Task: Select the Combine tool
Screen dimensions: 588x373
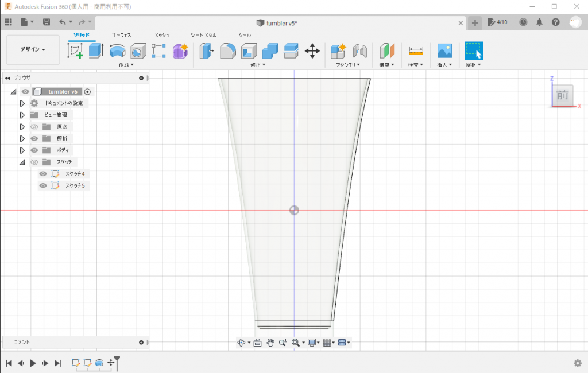Action: [270, 50]
